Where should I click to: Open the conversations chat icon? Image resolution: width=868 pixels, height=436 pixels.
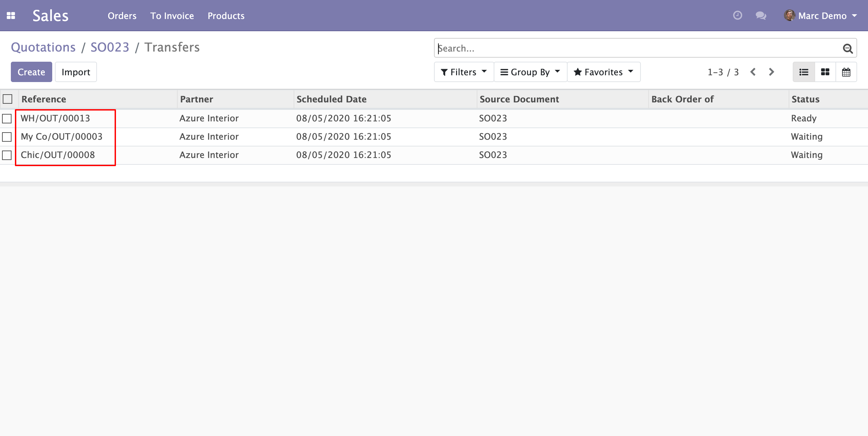pyautogui.click(x=761, y=16)
